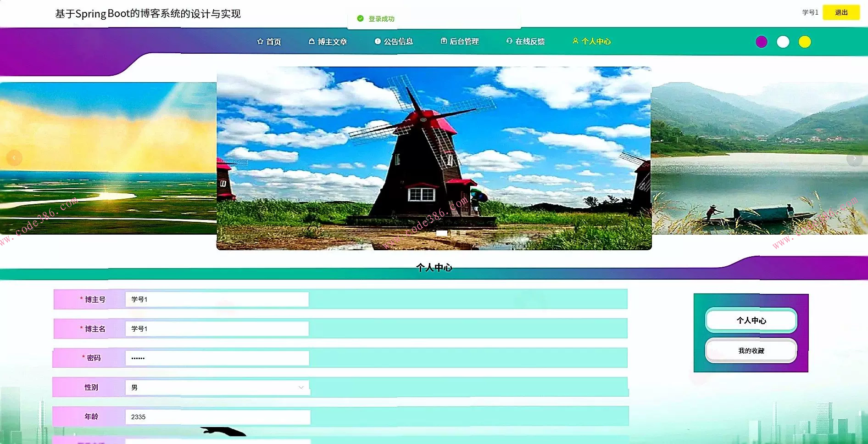This screenshot has height=444, width=868.
Task: Click the star icon beside 首页
Action: 260,41
